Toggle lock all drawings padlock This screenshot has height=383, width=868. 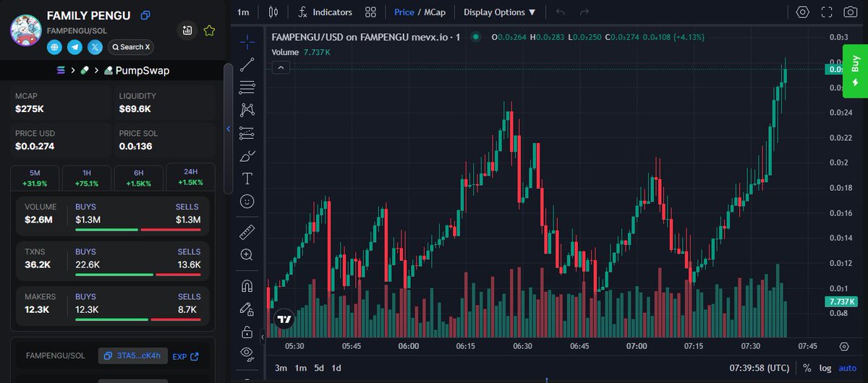point(247,332)
